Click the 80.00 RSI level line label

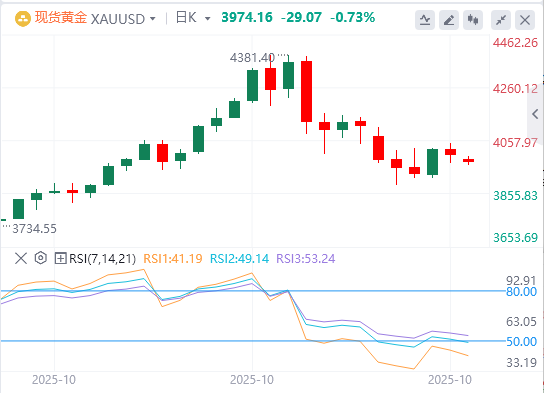click(x=521, y=292)
